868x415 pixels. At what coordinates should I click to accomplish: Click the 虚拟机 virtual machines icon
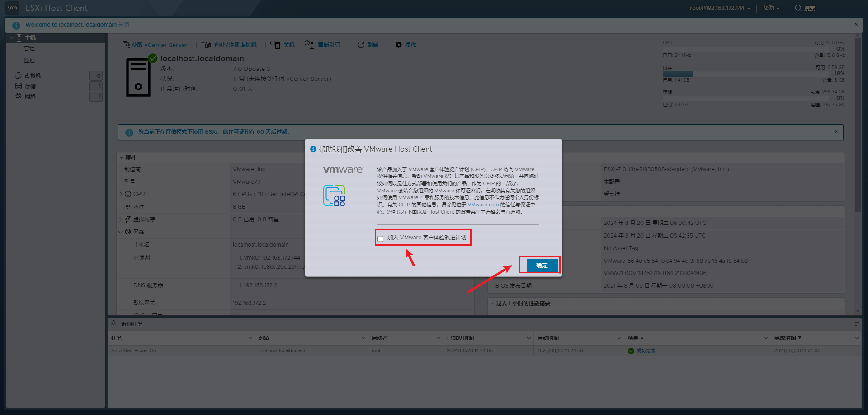[x=19, y=75]
